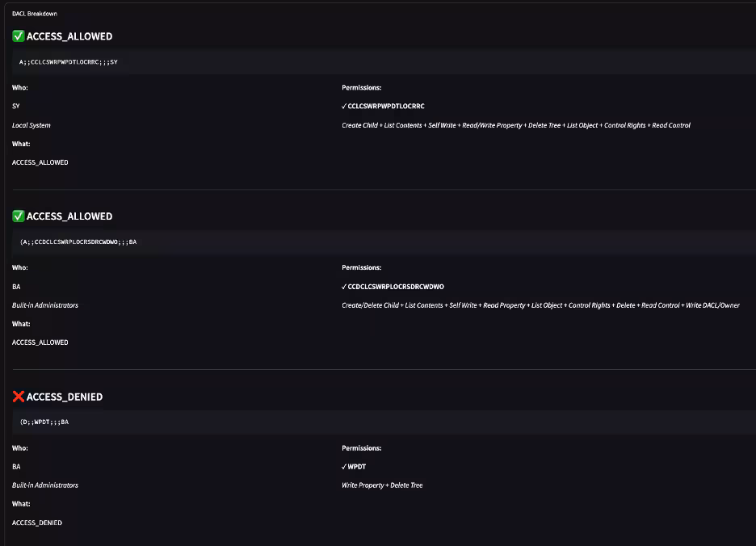
Task: Click the green checkmark beside the first ACCESS_ALLOWED heading
Action: [19, 36]
